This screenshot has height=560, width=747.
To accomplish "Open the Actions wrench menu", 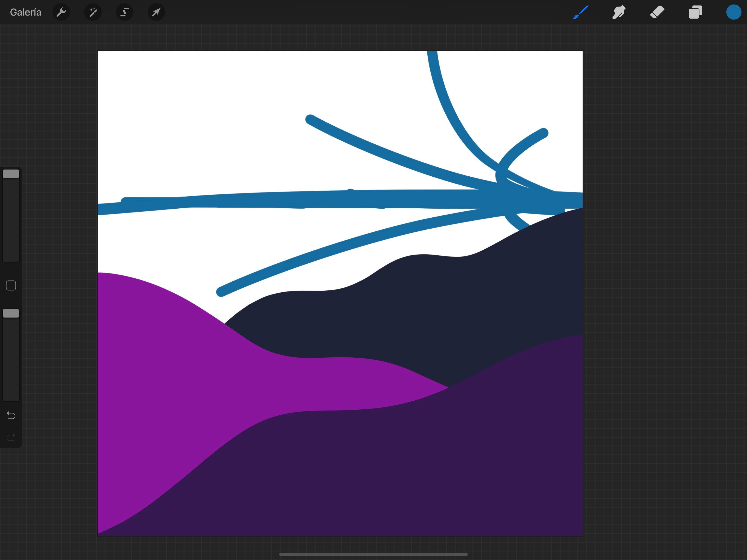I will 61,13.
